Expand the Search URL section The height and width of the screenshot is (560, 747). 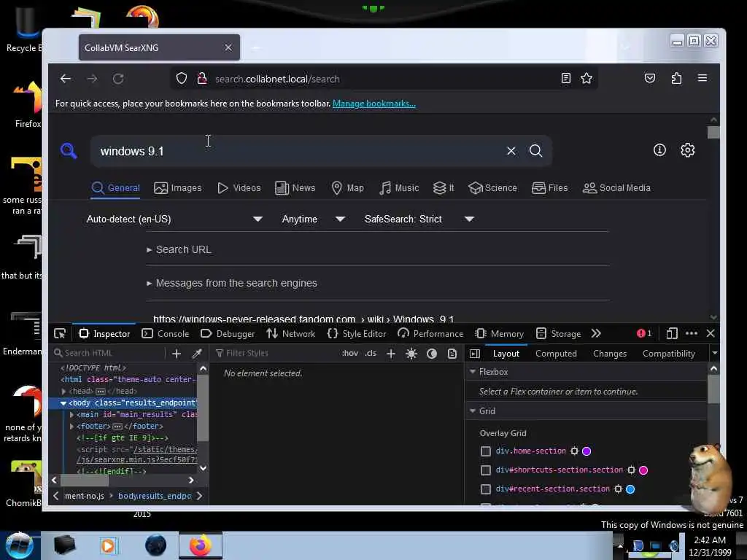[179, 249]
